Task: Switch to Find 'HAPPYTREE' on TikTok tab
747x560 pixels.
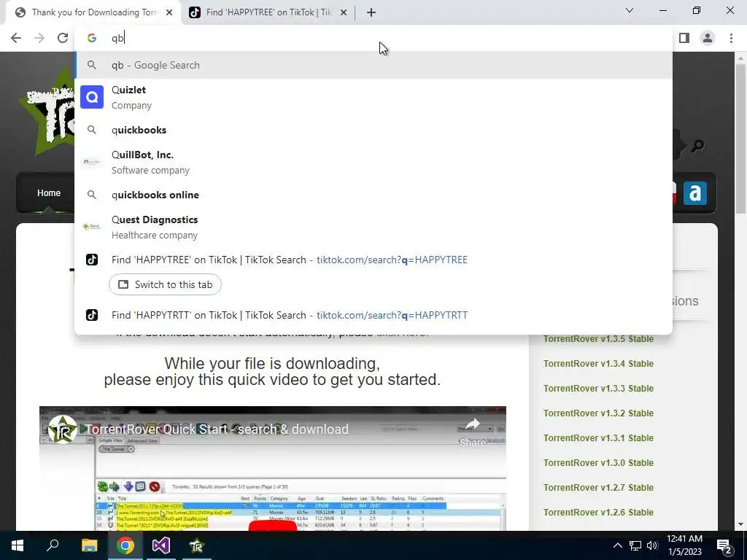Action: click(268, 12)
